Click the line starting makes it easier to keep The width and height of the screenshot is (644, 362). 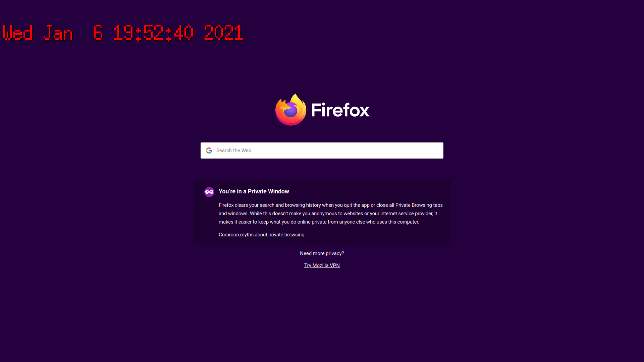click(319, 222)
